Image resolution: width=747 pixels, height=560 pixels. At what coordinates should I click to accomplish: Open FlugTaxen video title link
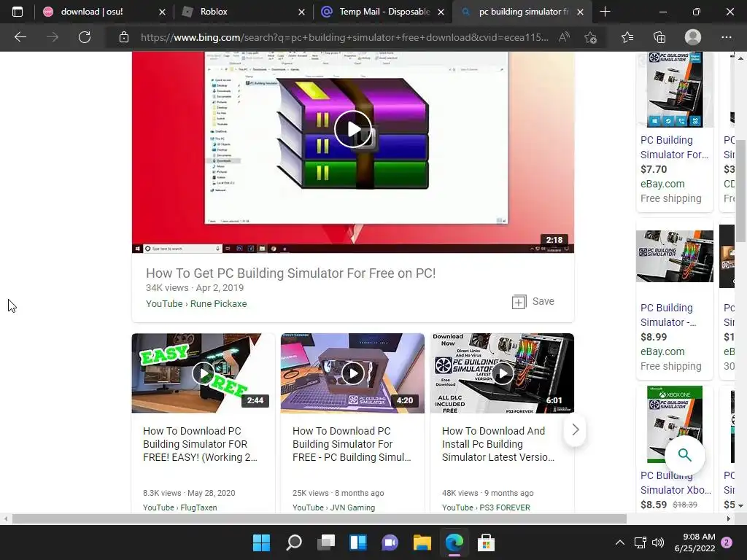click(x=200, y=444)
